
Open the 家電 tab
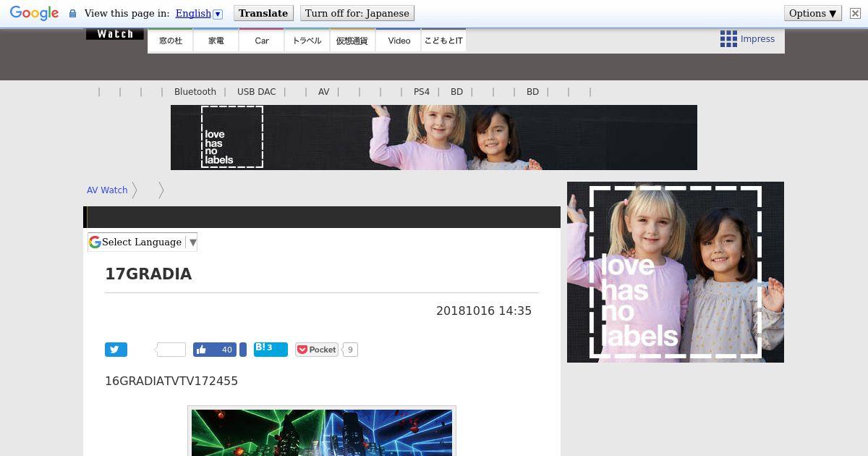[216, 41]
